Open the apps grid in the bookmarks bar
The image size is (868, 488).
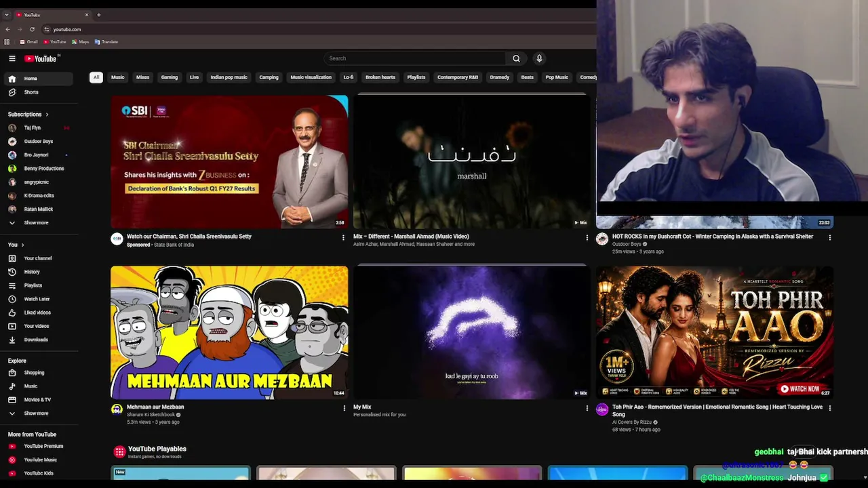7,42
